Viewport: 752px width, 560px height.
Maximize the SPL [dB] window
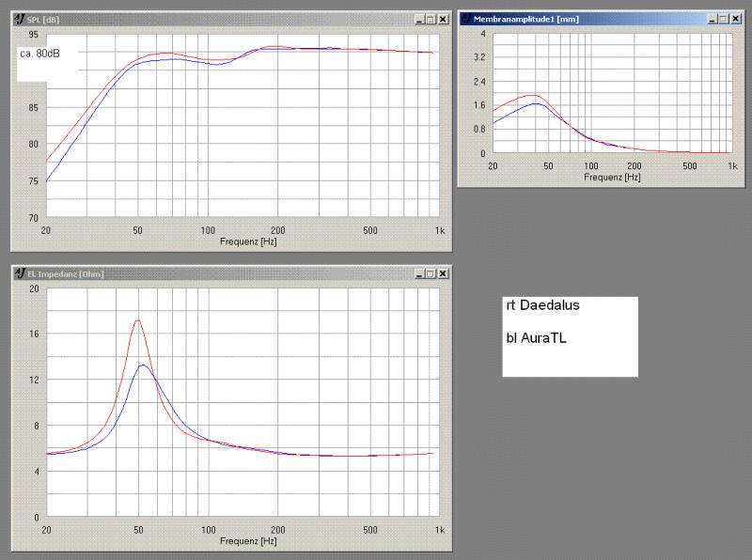click(x=431, y=19)
